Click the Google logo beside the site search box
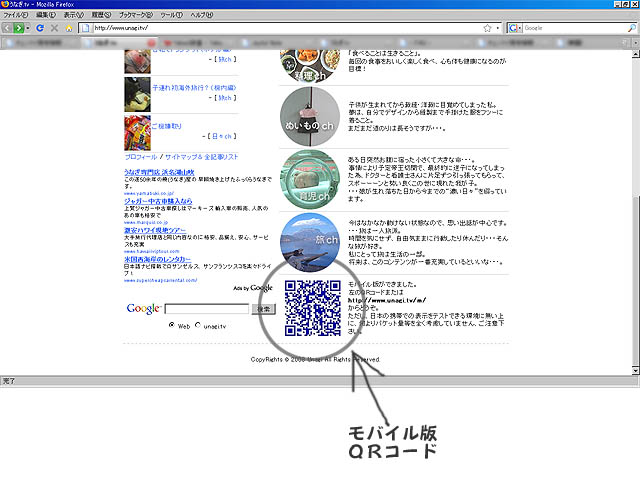This screenshot has height=480, width=640. (144, 309)
